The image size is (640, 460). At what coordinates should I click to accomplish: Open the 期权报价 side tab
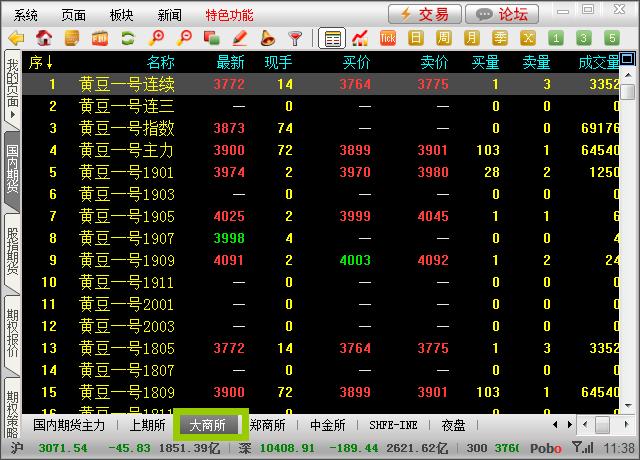[12, 333]
